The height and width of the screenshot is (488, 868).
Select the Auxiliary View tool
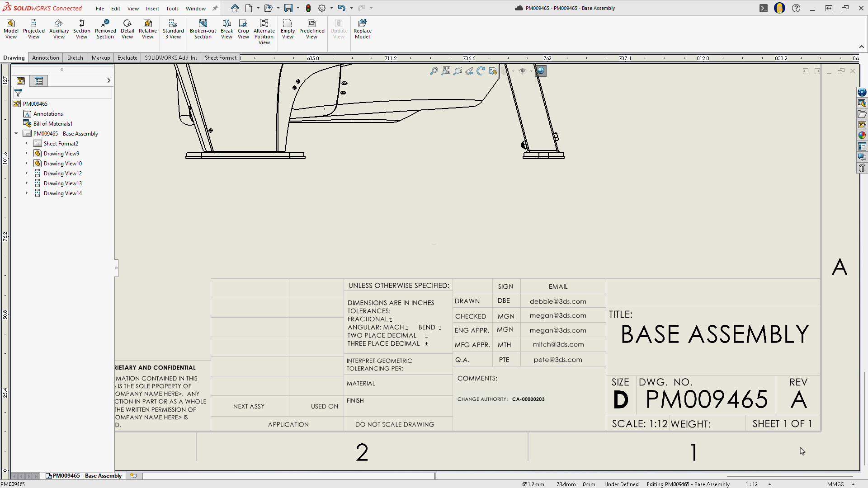coord(59,29)
